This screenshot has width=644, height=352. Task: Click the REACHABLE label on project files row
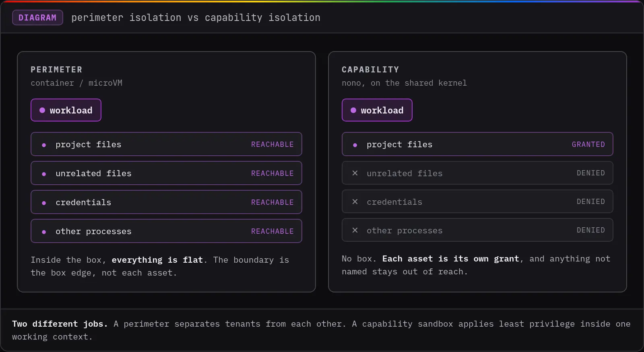click(272, 144)
